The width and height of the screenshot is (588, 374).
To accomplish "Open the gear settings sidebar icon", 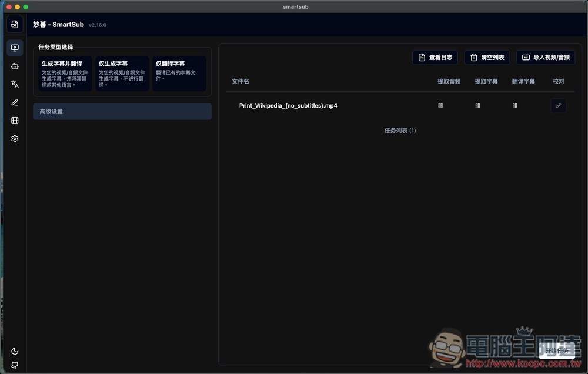I will (x=15, y=139).
